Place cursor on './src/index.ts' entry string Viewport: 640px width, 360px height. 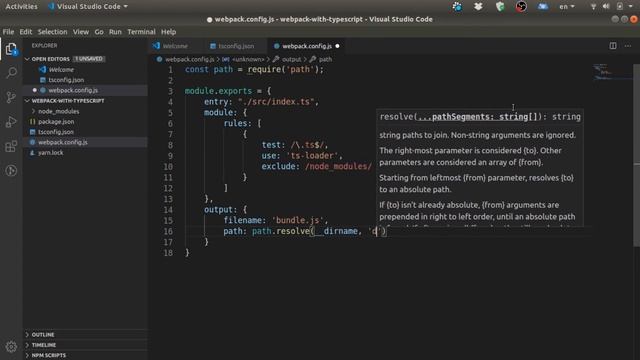276,102
